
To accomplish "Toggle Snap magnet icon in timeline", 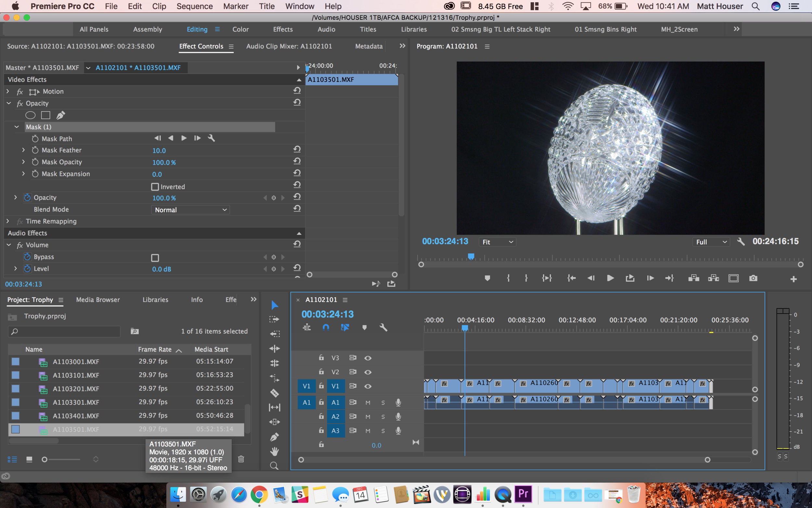I will point(325,327).
